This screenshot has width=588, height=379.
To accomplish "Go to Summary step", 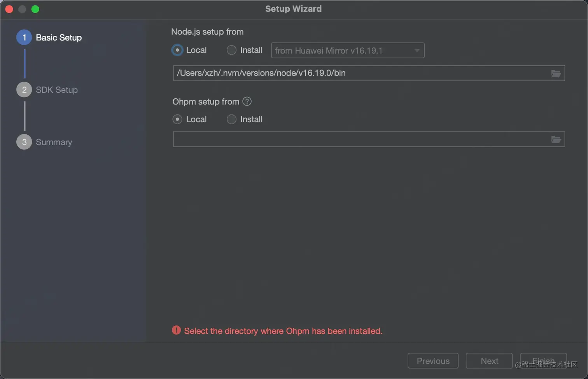I will point(44,142).
